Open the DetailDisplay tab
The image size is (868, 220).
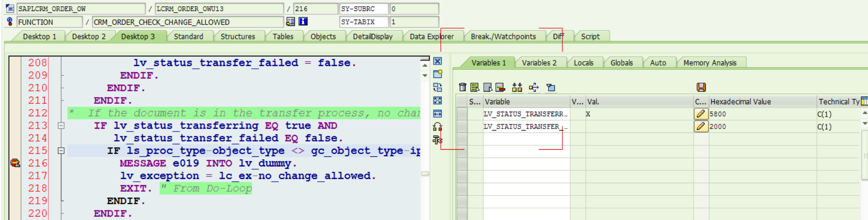point(372,36)
